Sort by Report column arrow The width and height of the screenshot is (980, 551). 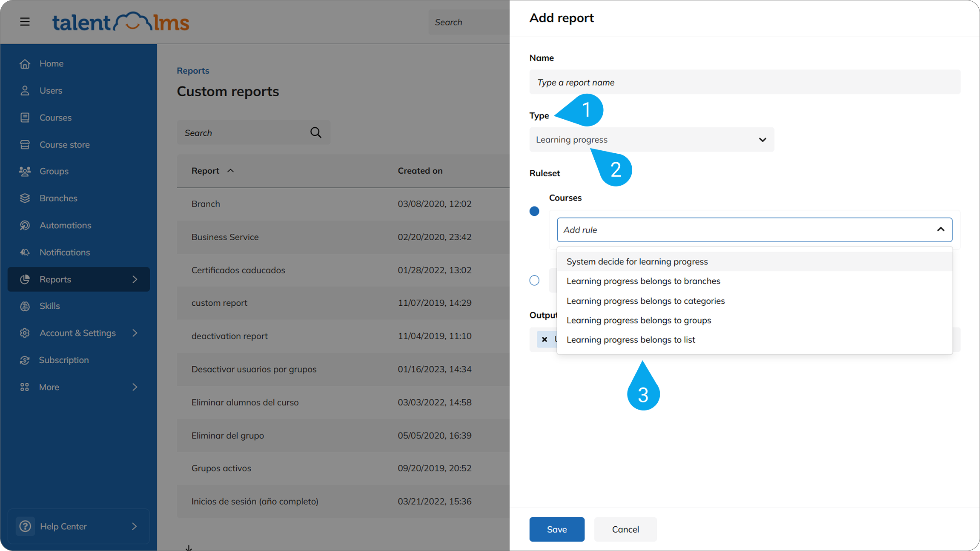pos(230,171)
